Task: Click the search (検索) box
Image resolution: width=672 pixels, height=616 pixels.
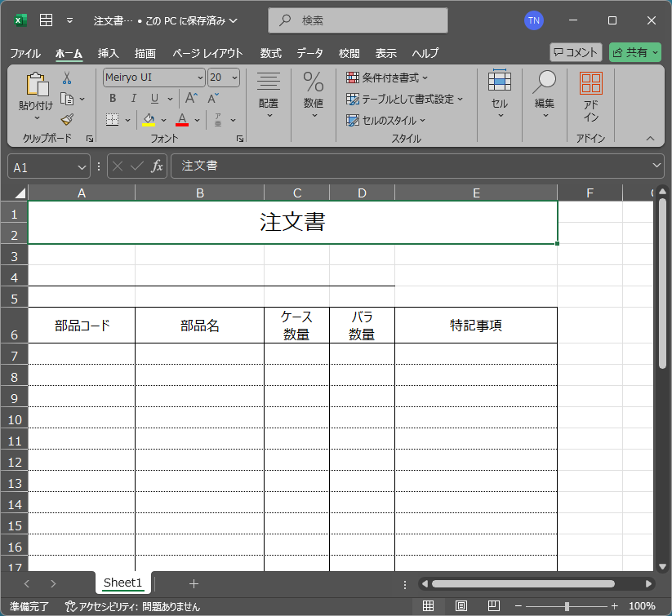Action: click(x=358, y=20)
